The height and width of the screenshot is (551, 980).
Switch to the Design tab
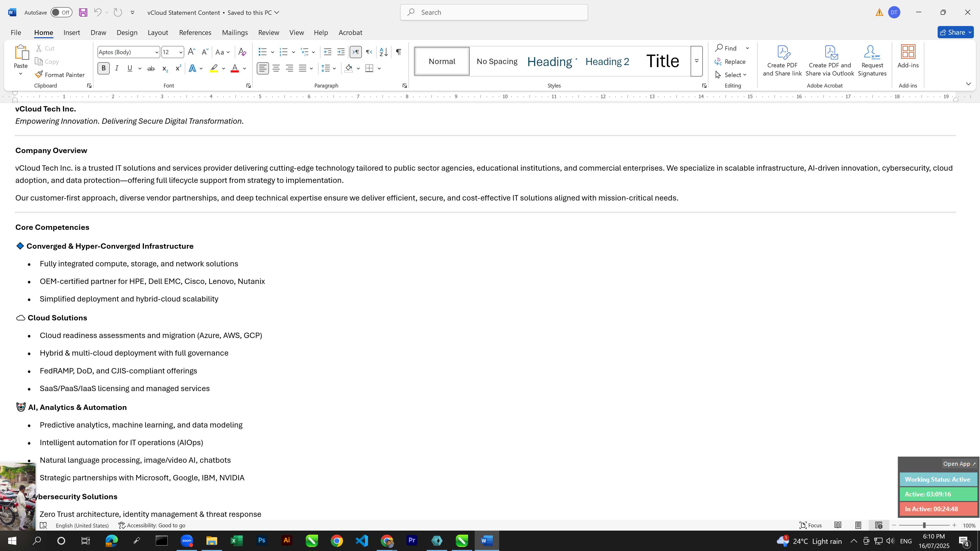pos(127,33)
